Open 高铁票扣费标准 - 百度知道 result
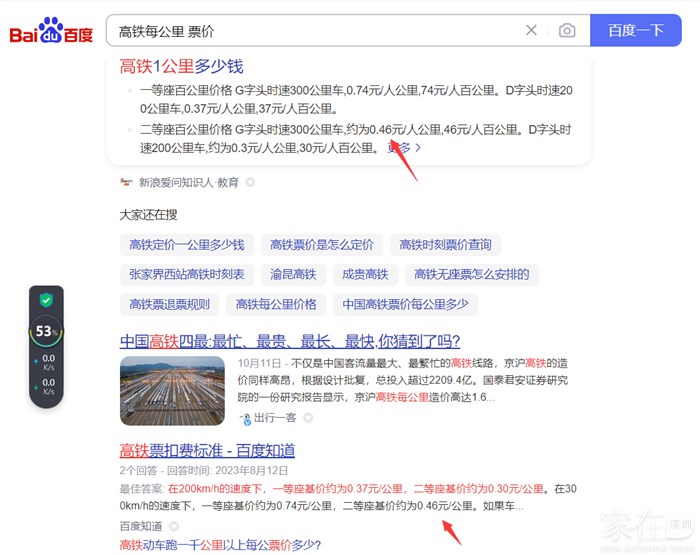The height and width of the screenshot is (555, 700). point(207,450)
